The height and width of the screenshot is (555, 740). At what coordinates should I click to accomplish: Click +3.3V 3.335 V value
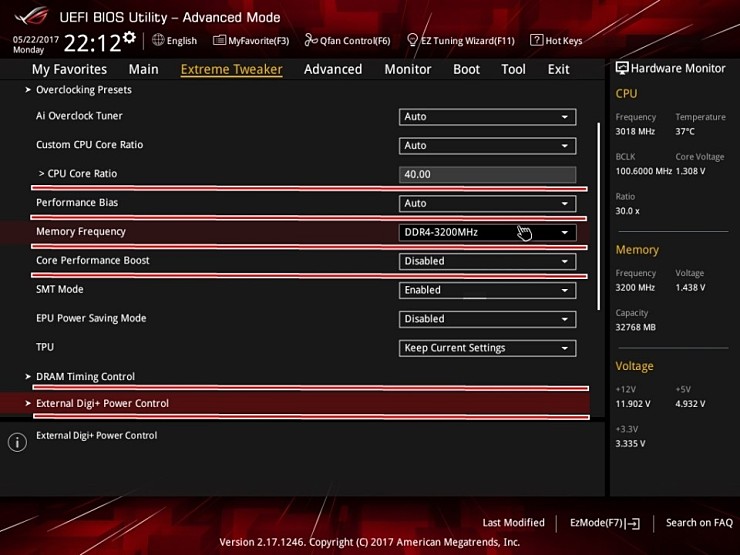pyautogui.click(x=630, y=444)
